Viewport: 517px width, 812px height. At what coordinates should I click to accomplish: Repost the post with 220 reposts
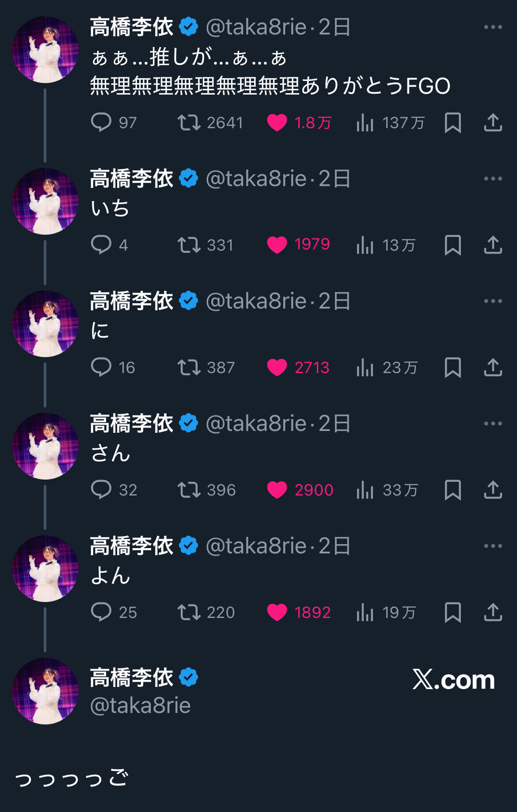(189, 612)
